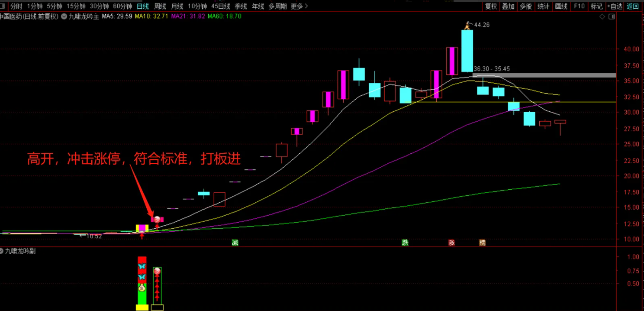Image resolution: width=644 pixels, height=311 pixels.
Task: Click the green 跌 event marker
Action: click(x=405, y=243)
